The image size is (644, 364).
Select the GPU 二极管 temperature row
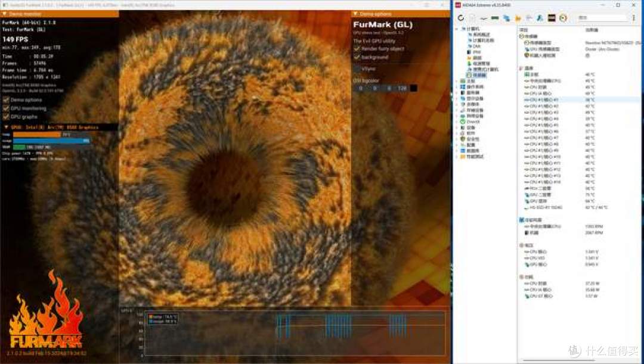pos(579,195)
